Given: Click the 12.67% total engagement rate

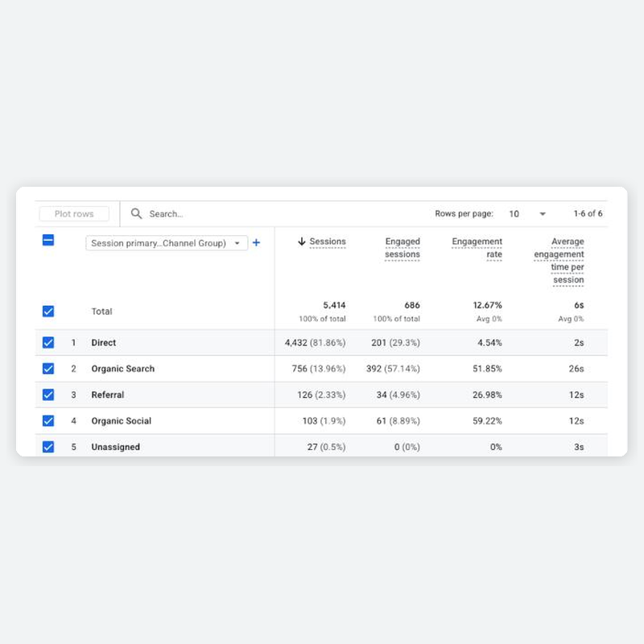Looking at the screenshot, I should pyautogui.click(x=488, y=305).
